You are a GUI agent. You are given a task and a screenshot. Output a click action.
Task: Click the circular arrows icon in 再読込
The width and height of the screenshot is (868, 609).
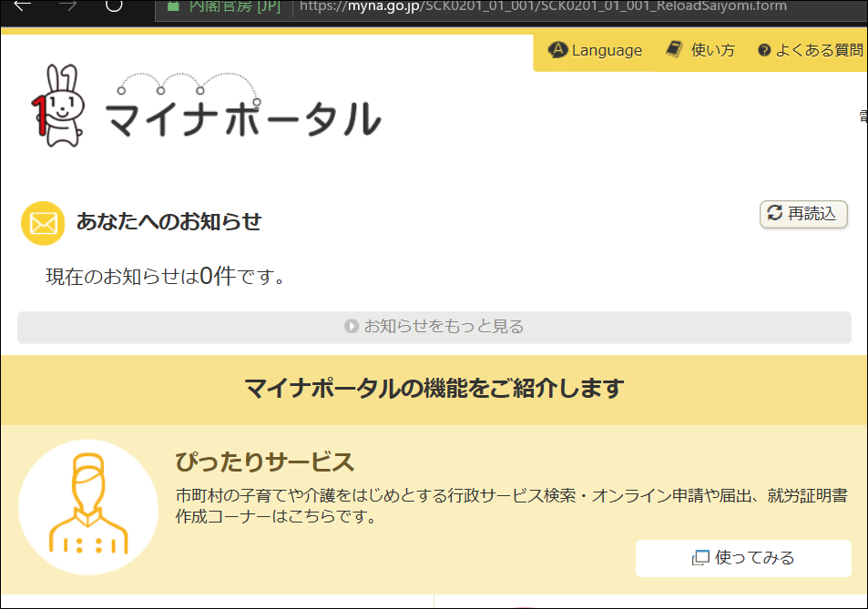click(774, 212)
